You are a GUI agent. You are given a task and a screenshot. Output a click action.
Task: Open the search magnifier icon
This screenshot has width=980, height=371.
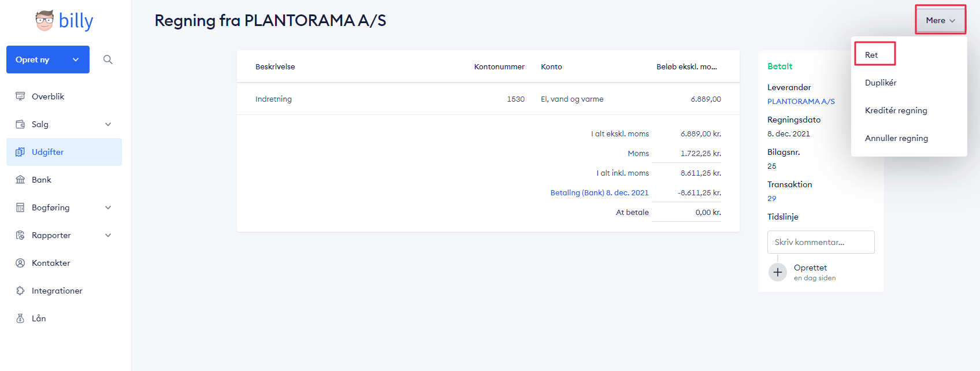pos(107,60)
